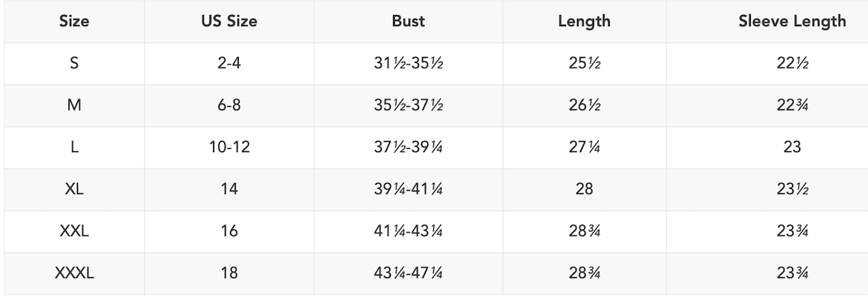Screen dimensions: 868x296
Task: Select the XXXL size cell
Action: [x=74, y=273]
